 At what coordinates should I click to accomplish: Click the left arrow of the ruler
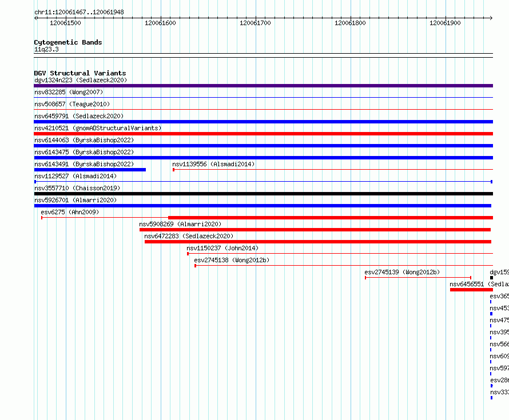(35, 18)
